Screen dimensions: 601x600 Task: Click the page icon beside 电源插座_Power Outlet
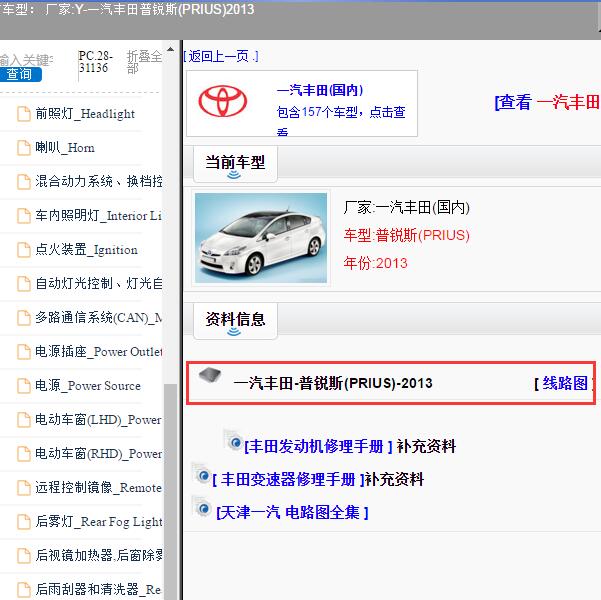coord(24,352)
